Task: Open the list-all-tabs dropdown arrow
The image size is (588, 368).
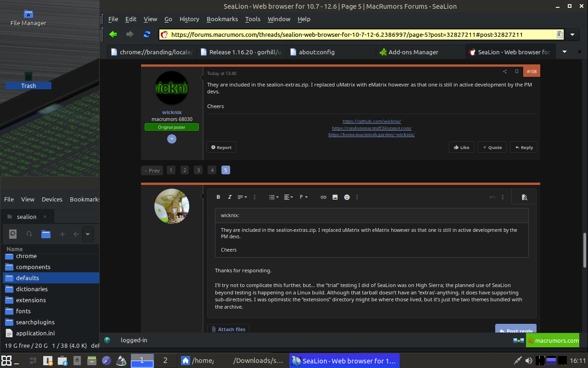Action: pyautogui.click(x=565, y=52)
